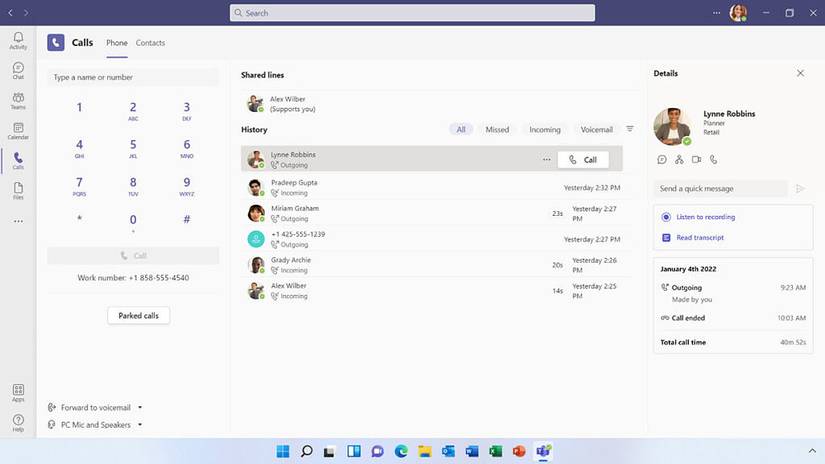Open Excel from the taskbar
This screenshot has height=464, width=825.
tap(495, 451)
